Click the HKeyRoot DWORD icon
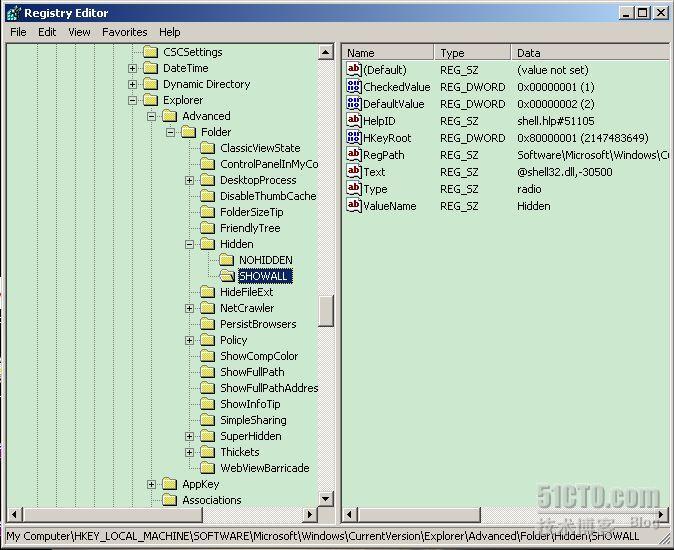Viewport: 674px width, 550px height. 354,137
